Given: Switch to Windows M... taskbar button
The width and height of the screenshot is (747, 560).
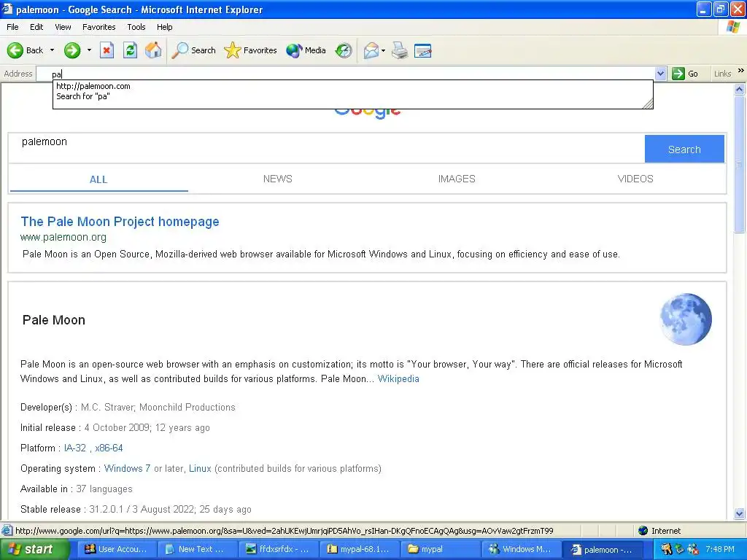Looking at the screenshot, I should (x=522, y=550).
